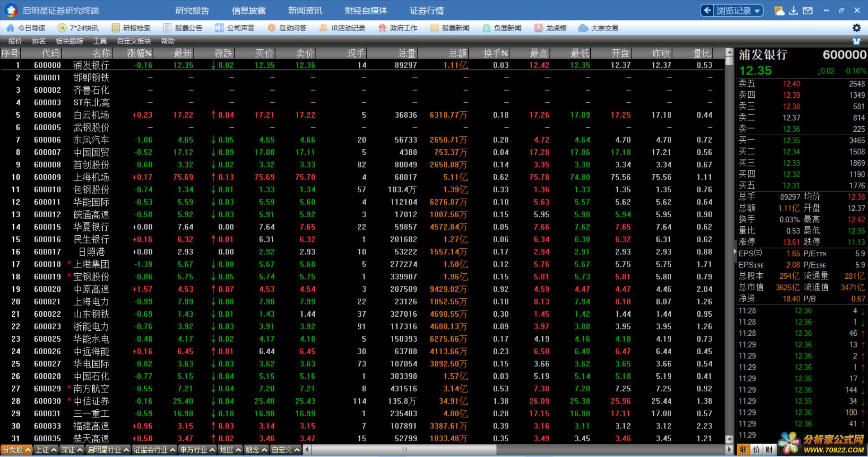Open 股票公告 announcements
Image resolution: width=868 pixels, height=457 pixels.
tap(183, 28)
